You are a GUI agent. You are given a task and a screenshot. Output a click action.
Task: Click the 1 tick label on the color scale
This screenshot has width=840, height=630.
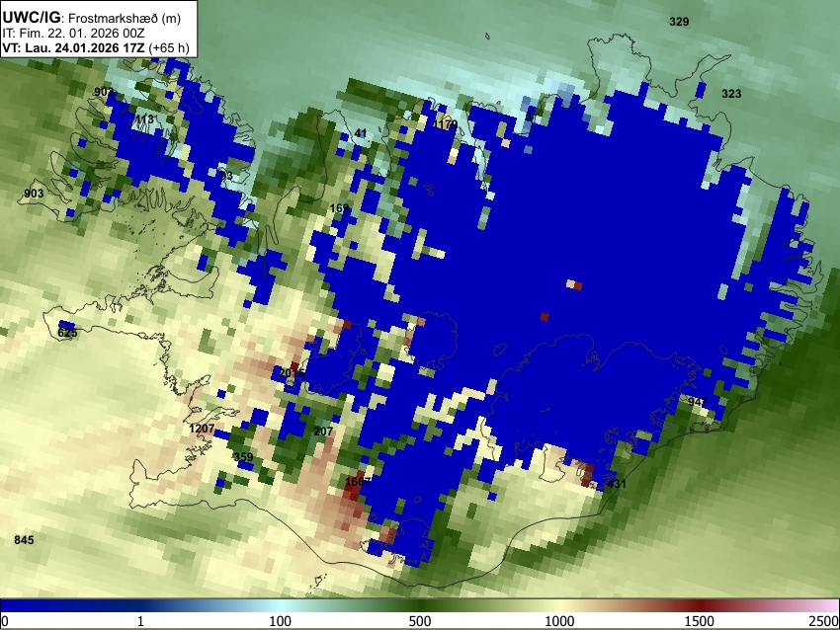click(140, 621)
